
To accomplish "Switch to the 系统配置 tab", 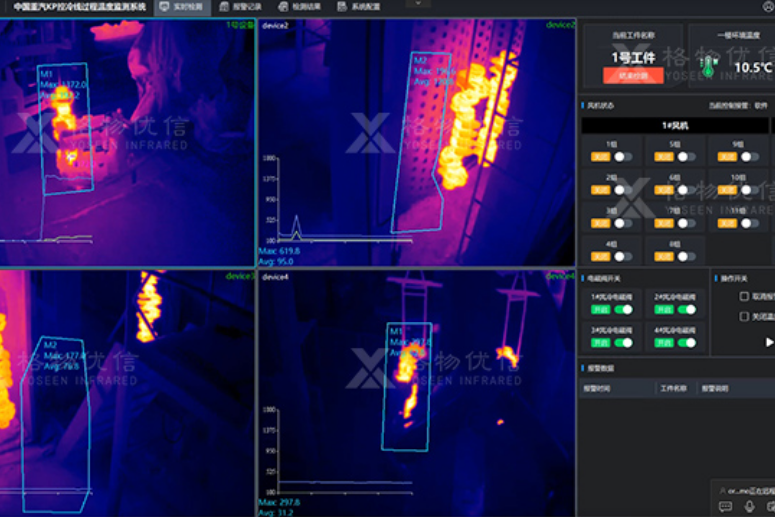I will [364, 7].
